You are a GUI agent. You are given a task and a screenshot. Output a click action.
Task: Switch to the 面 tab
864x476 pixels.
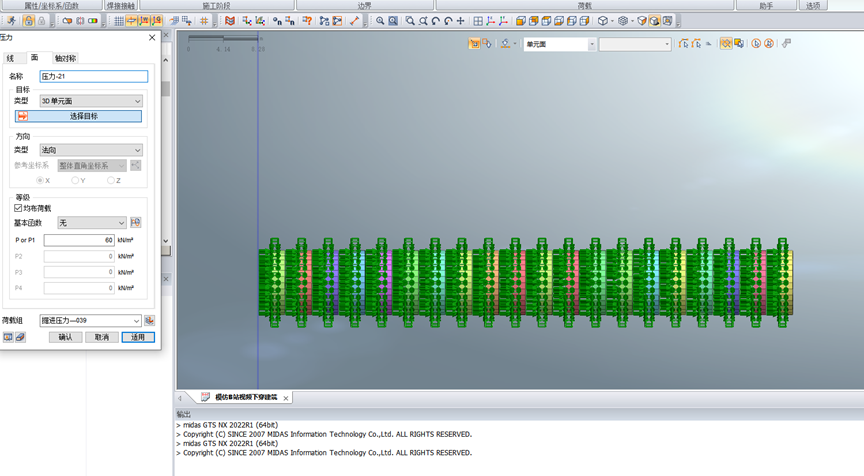35,57
